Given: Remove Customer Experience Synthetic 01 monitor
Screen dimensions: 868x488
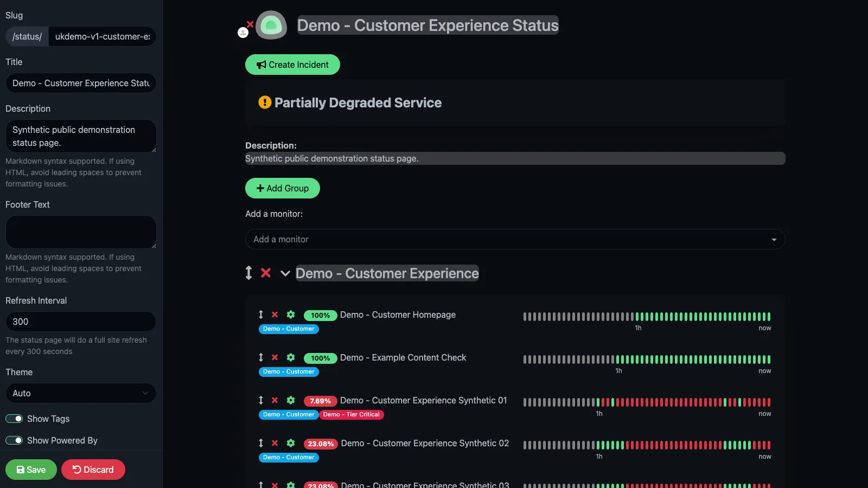Looking at the screenshot, I should (275, 400).
